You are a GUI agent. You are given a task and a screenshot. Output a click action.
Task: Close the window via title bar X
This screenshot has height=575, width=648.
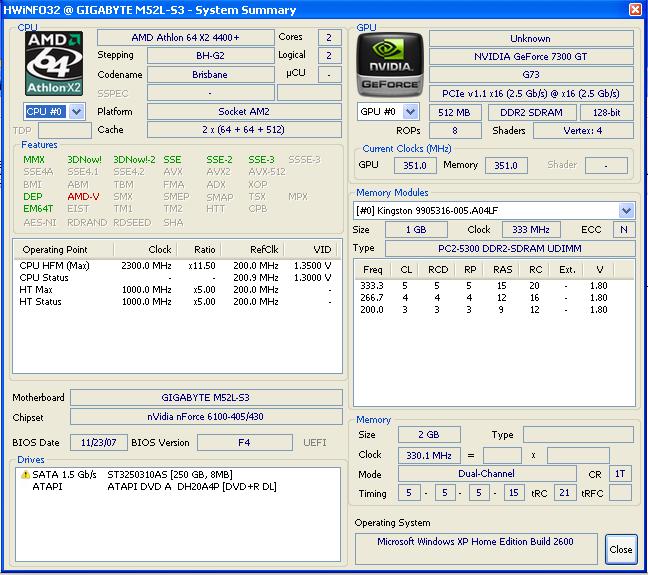pos(635,9)
